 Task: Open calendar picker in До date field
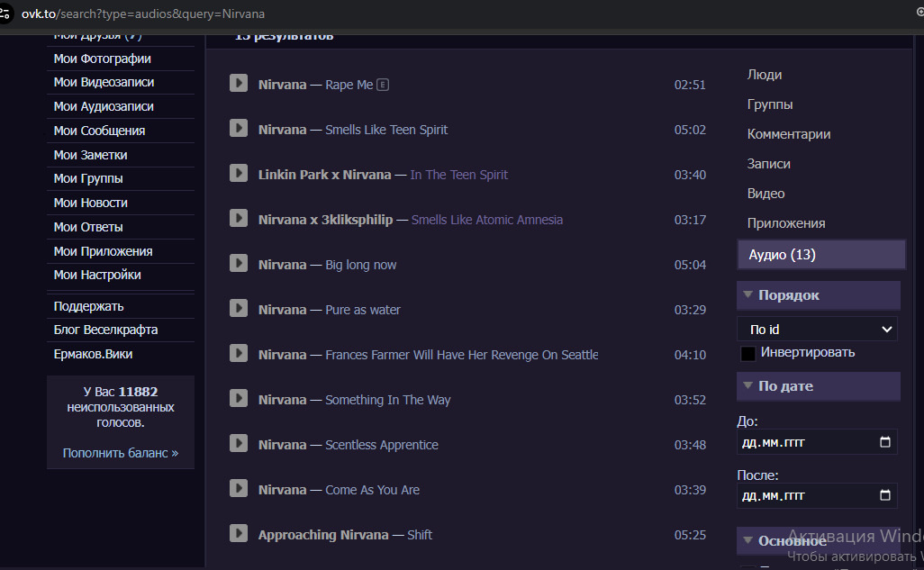tap(884, 441)
